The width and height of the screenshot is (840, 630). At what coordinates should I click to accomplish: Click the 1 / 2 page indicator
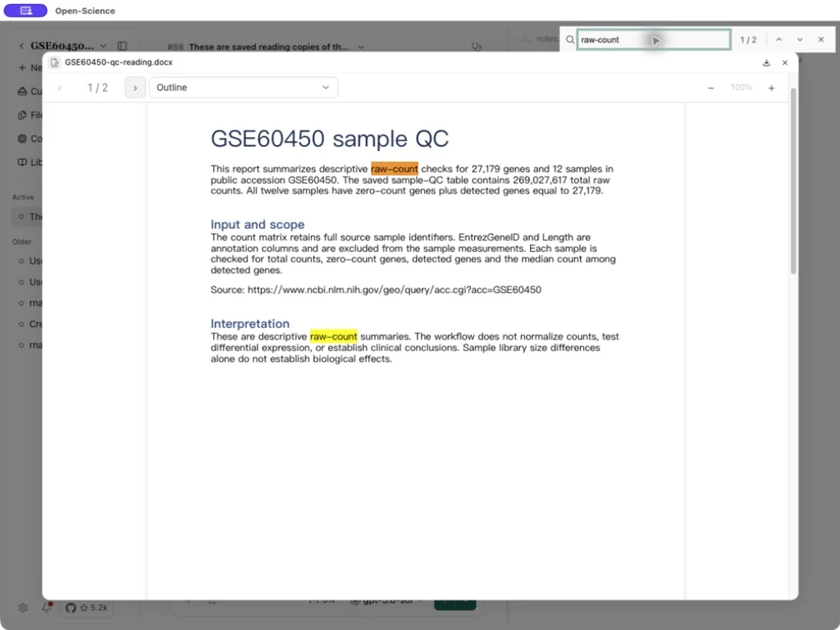(98, 88)
